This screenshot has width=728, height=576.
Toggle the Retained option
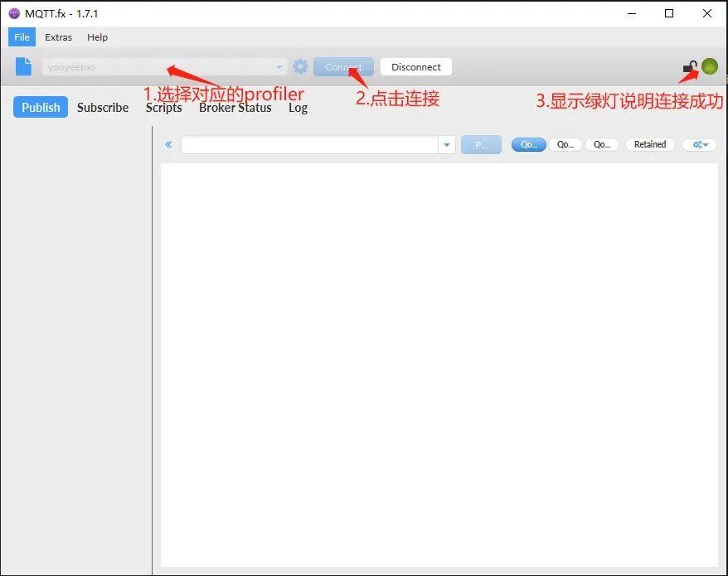click(x=650, y=144)
